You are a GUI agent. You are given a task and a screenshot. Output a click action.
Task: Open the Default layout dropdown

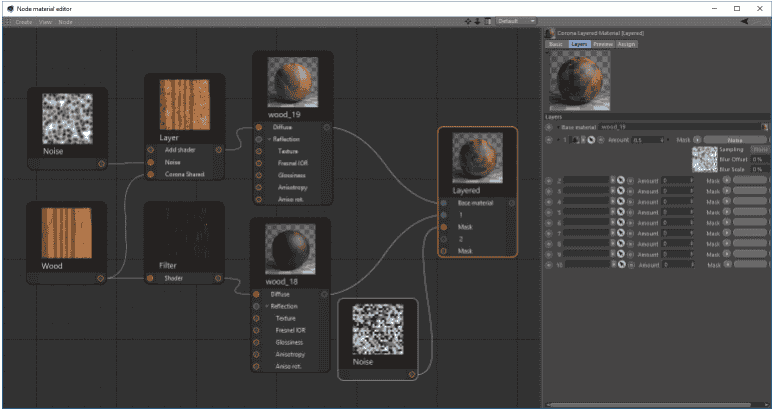point(517,21)
